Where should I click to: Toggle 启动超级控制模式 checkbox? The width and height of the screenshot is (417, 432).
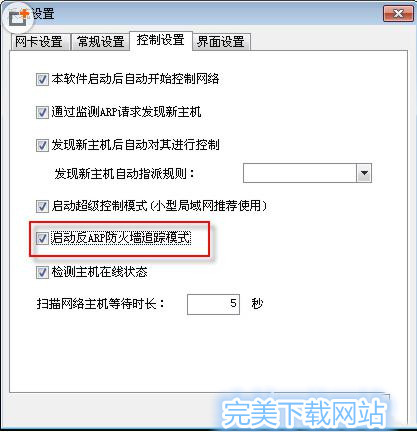click(x=42, y=206)
